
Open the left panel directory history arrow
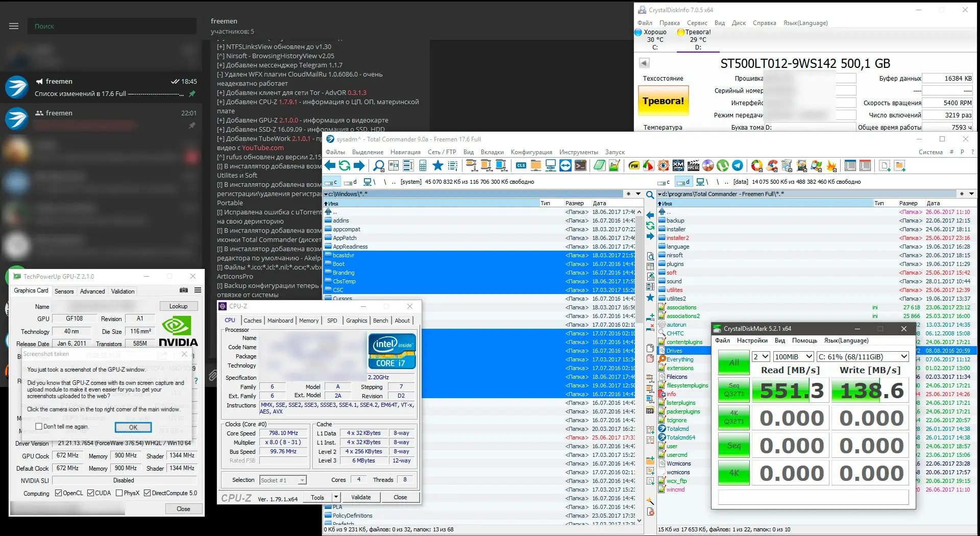tap(638, 194)
